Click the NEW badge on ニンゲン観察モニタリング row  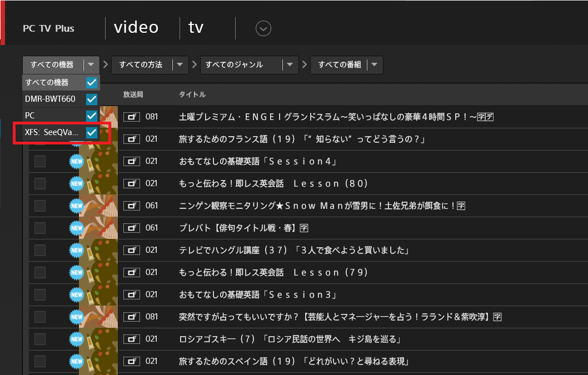pyautogui.click(x=76, y=206)
